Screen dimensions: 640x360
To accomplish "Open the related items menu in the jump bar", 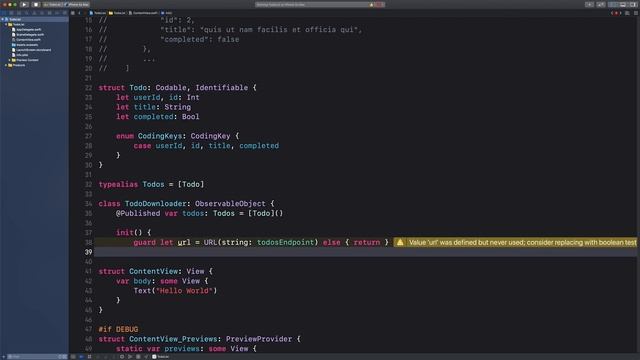I will [73, 13].
